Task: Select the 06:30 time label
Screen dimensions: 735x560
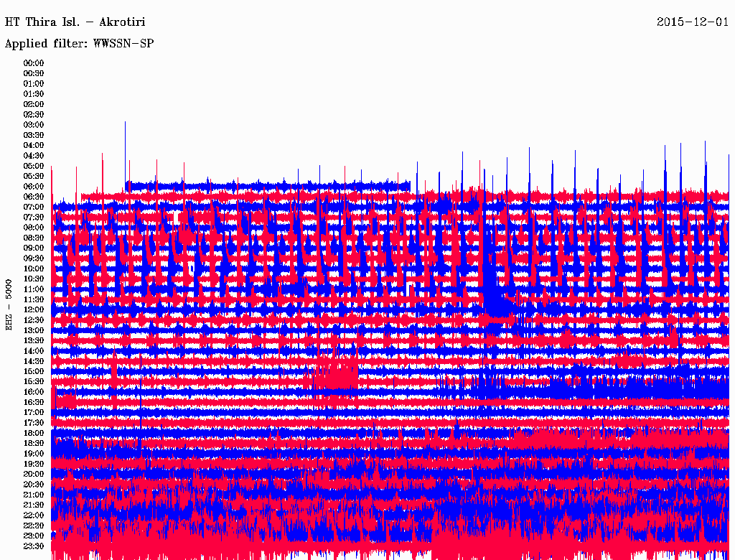Action: coord(34,197)
